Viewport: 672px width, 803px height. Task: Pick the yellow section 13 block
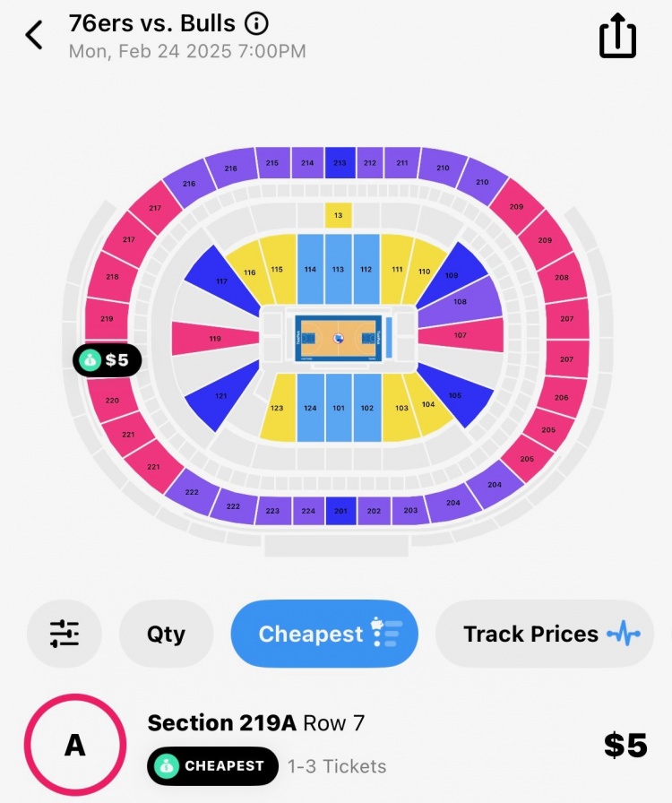338,215
